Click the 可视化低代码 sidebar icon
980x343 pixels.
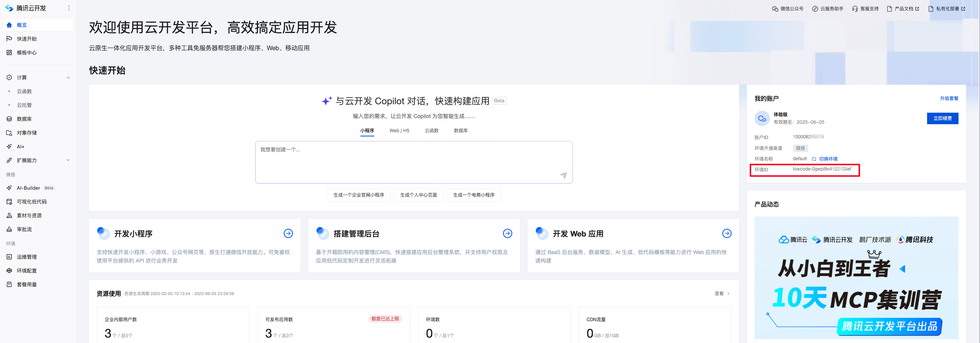point(9,202)
